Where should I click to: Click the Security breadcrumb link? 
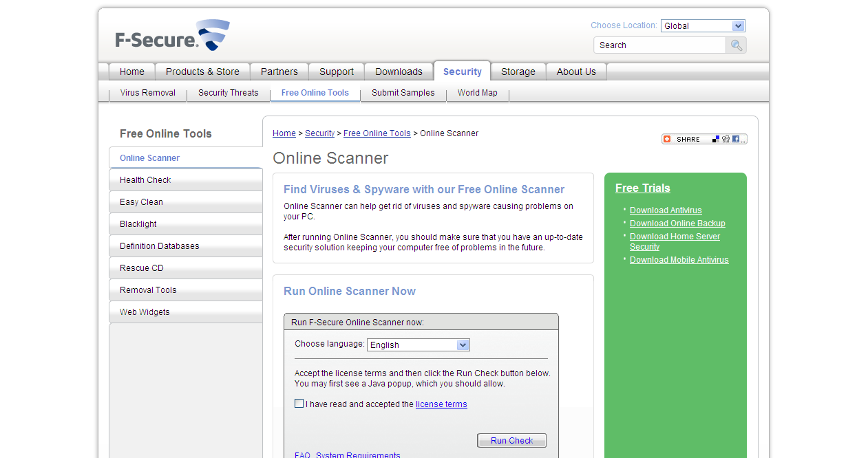click(319, 133)
